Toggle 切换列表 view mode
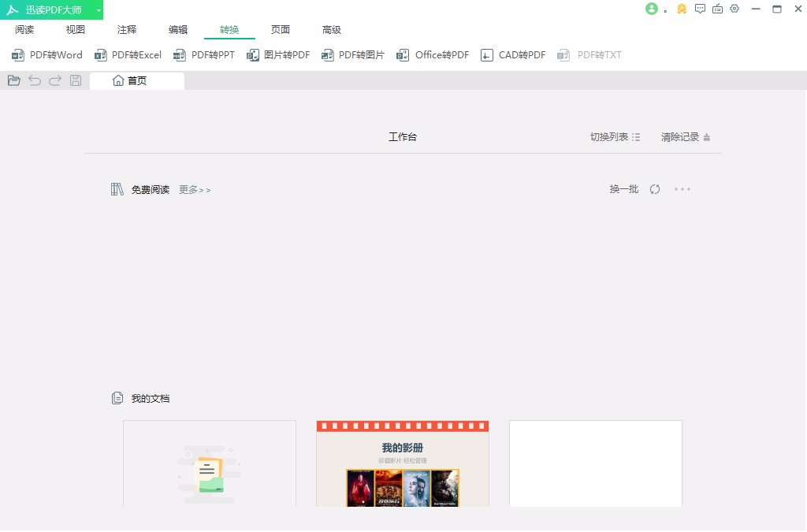Screen dimensions: 807x532 point(614,136)
